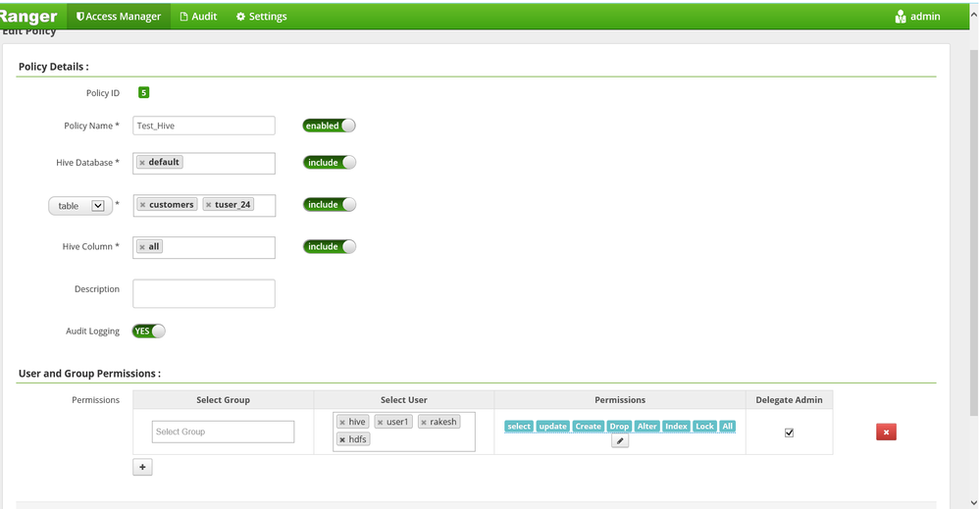980x509 pixels.
Task: Click the pencil edit permissions icon
Action: (619, 441)
